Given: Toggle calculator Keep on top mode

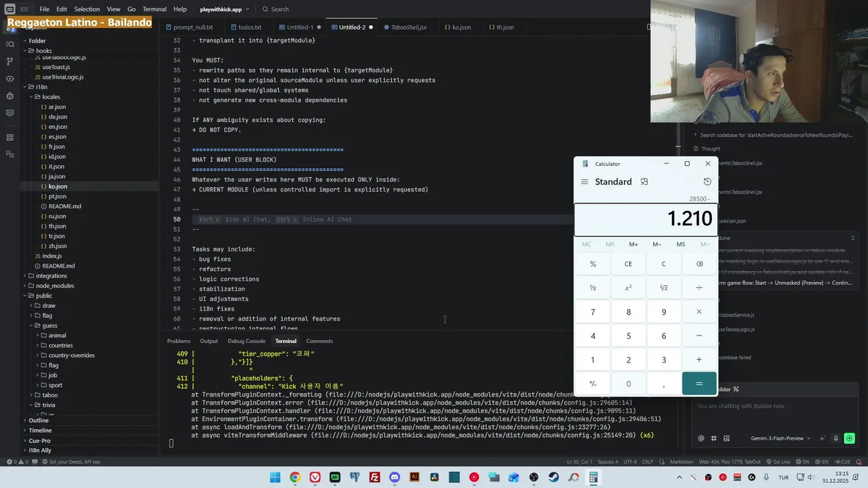Looking at the screenshot, I should click(x=644, y=182).
